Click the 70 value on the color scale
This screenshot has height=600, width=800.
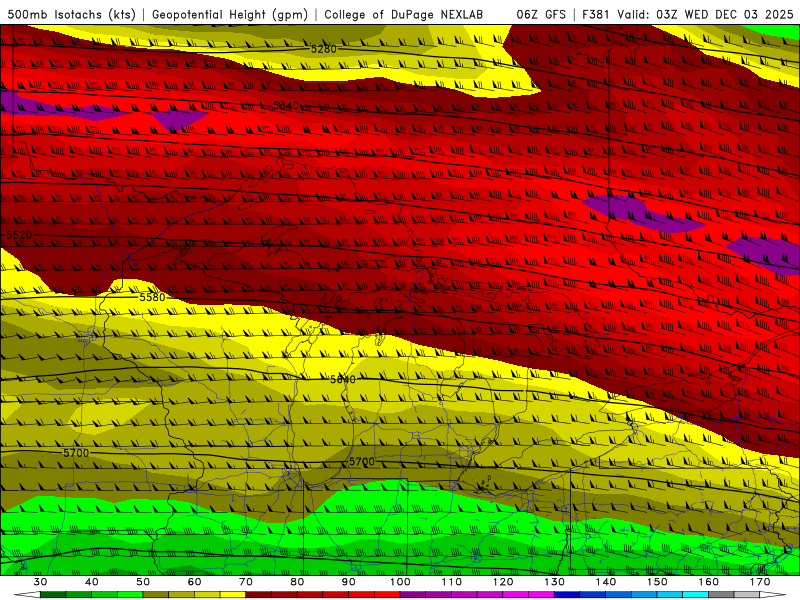(246, 582)
